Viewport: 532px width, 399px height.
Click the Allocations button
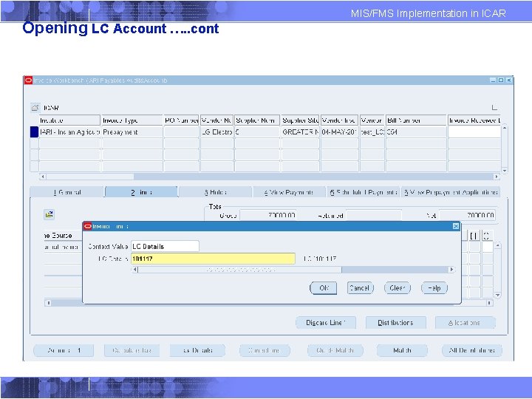[465, 323]
